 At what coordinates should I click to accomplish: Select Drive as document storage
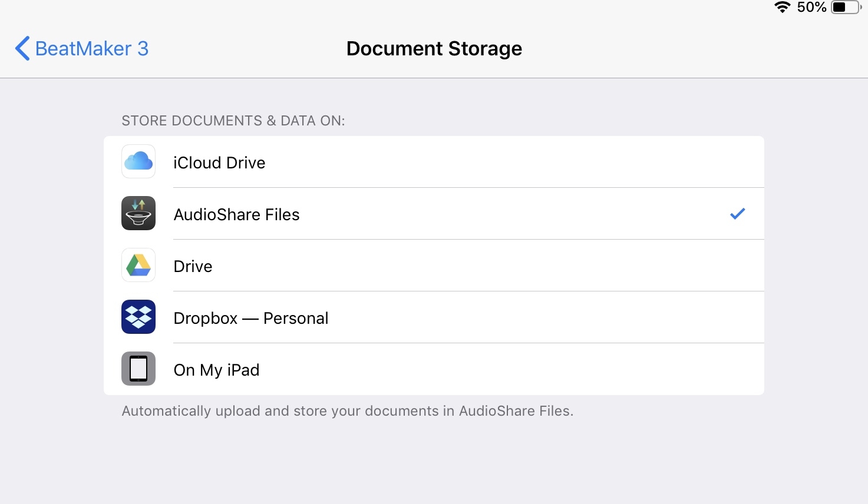(x=434, y=266)
